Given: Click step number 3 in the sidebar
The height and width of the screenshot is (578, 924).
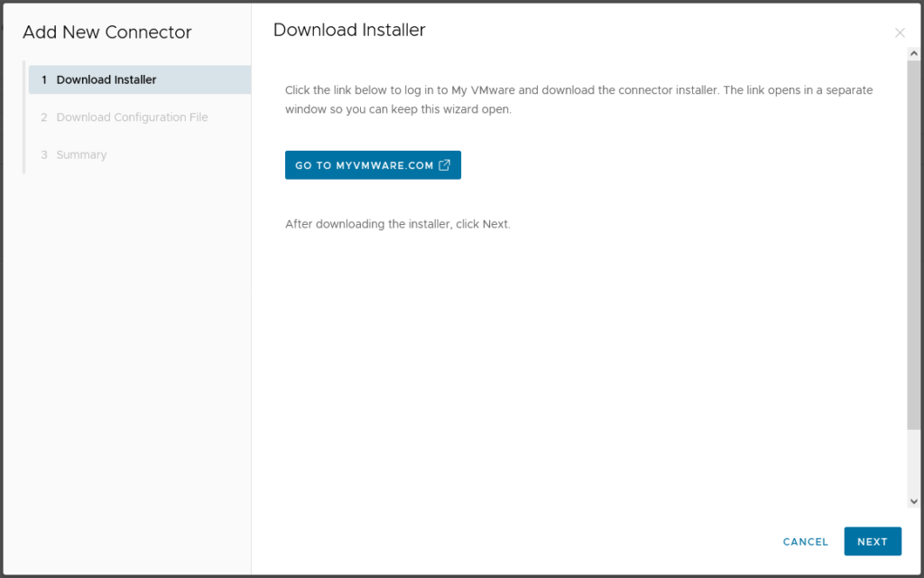Looking at the screenshot, I should pos(44,155).
